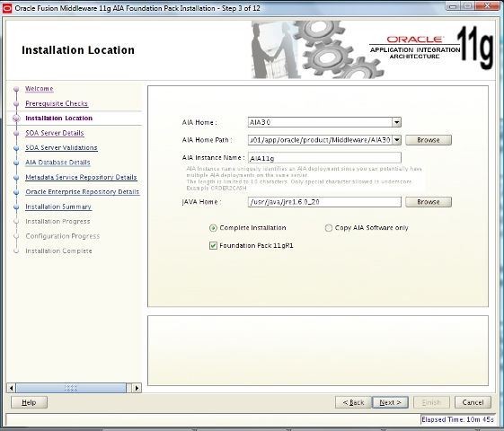Image resolution: width=504 pixels, height=431 pixels.
Task: Jump to the SOA Server Validations step
Action: coord(61,148)
